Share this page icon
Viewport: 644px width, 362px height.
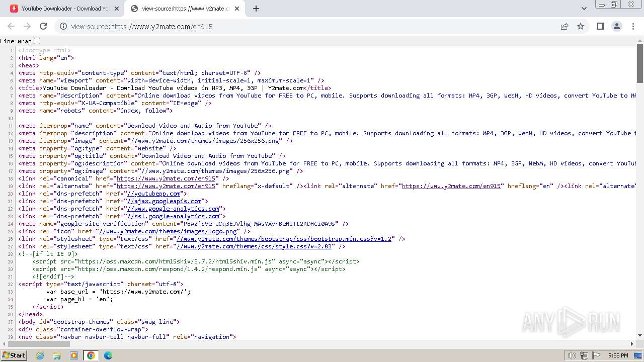pos(565,26)
